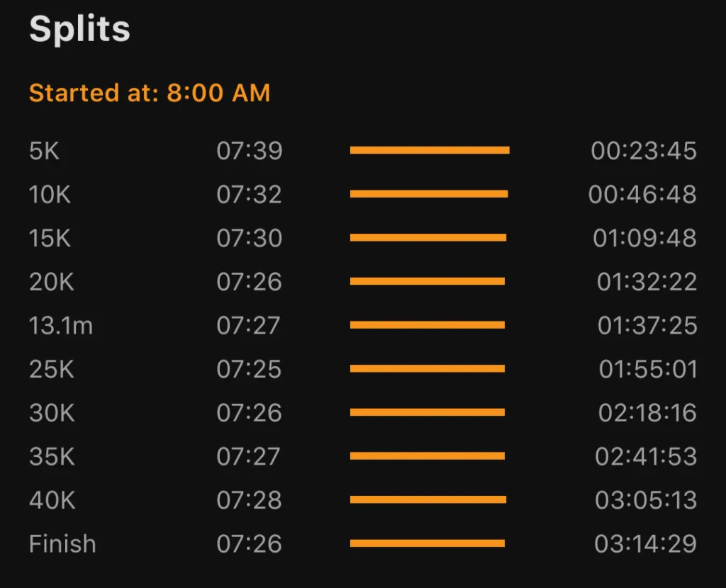Click the 07:39 pace value
The height and width of the screenshot is (588, 726).
pos(250,151)
